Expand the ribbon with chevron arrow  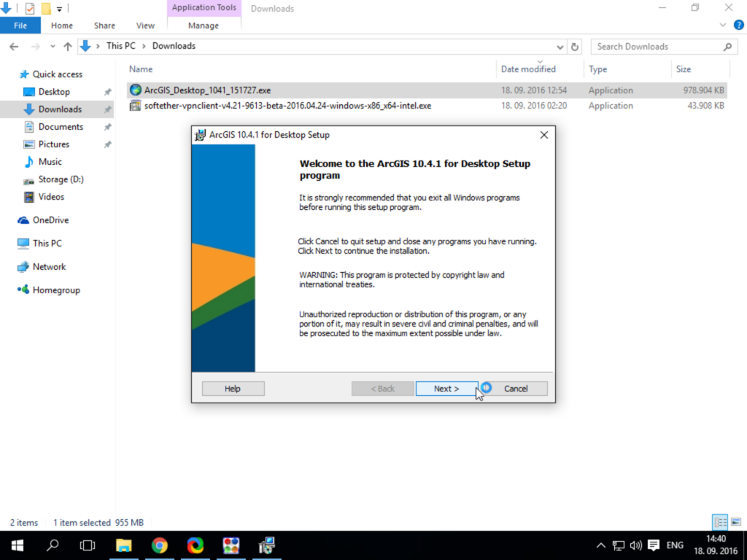[723, 26]
